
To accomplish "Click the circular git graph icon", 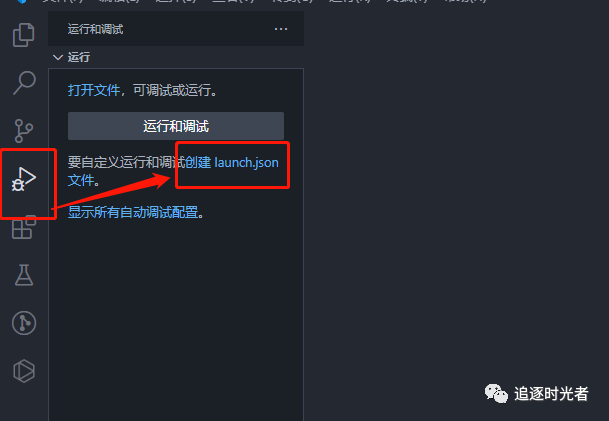I will pyautogui.click(x=24, y=323).
